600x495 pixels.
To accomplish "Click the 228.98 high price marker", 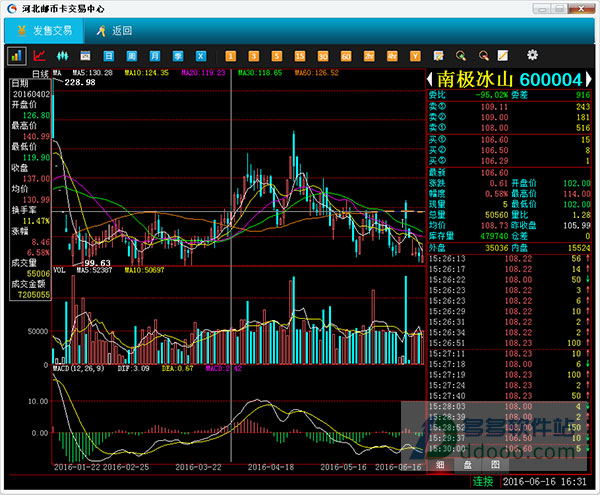I will [x=80, y=82].
